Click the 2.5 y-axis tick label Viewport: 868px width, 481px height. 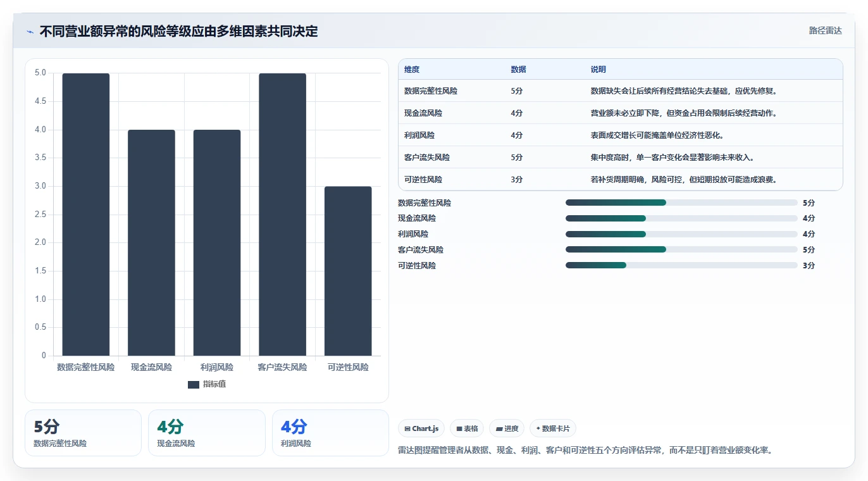click(x=40, y=215)
